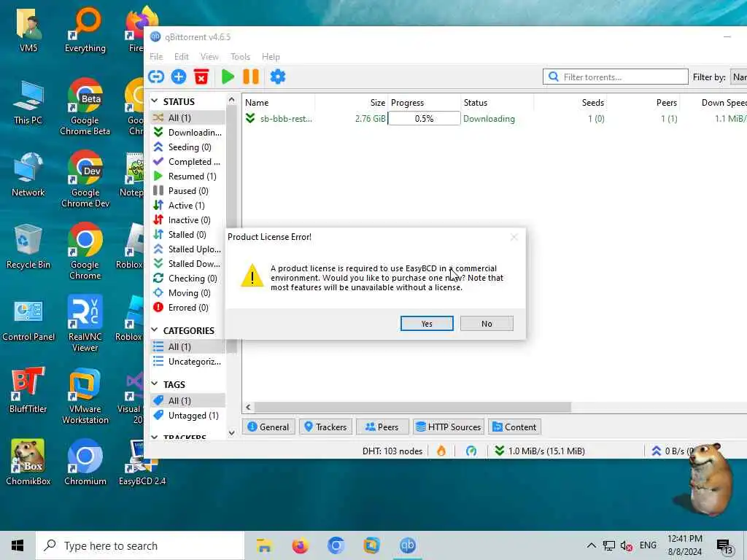Open the View menu
The height and width of the screenshot is (560, 747).
click(x=209, y=57)
